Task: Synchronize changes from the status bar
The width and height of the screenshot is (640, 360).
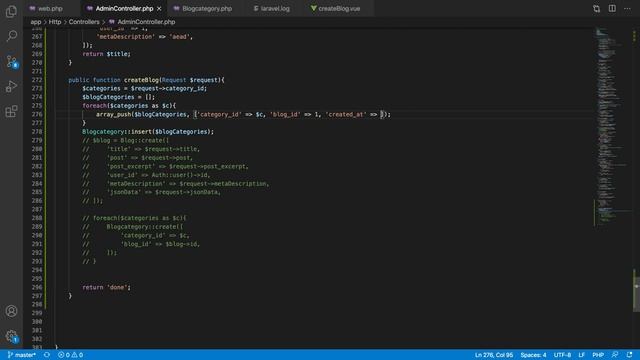Action: click(47, 355)
